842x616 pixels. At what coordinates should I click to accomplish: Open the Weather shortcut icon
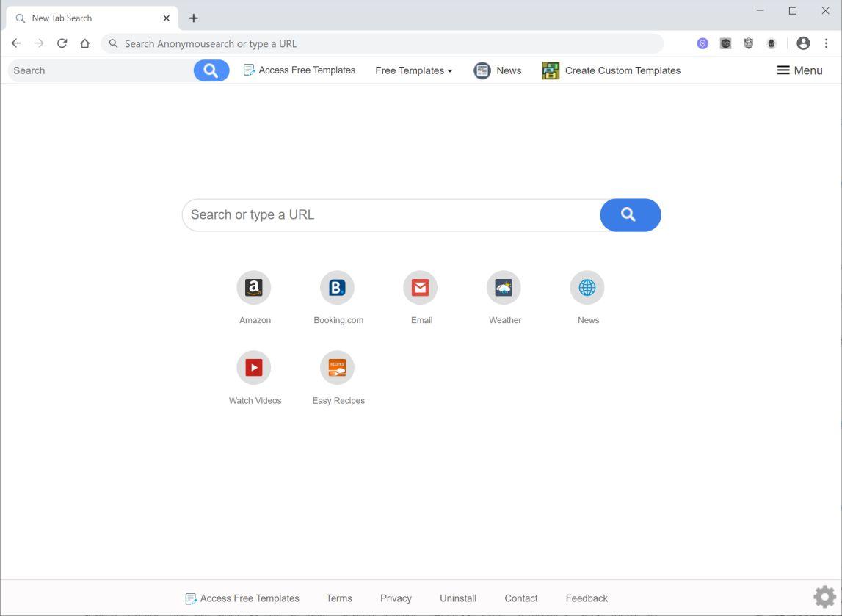[504, 287]
